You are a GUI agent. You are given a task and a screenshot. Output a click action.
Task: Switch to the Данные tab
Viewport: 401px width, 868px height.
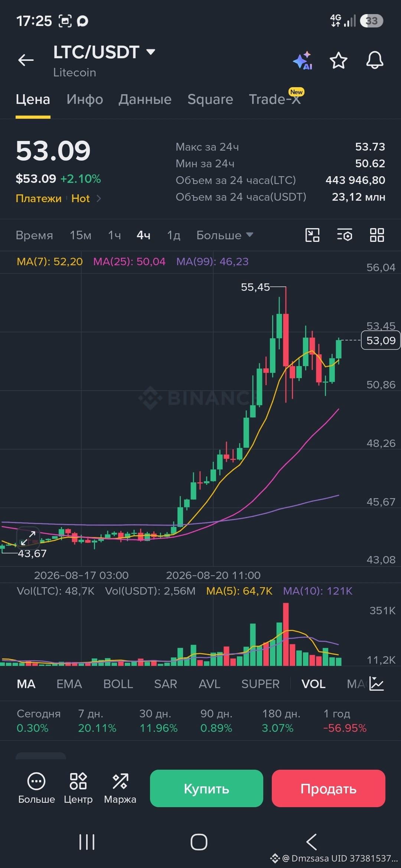coord(145,99)
